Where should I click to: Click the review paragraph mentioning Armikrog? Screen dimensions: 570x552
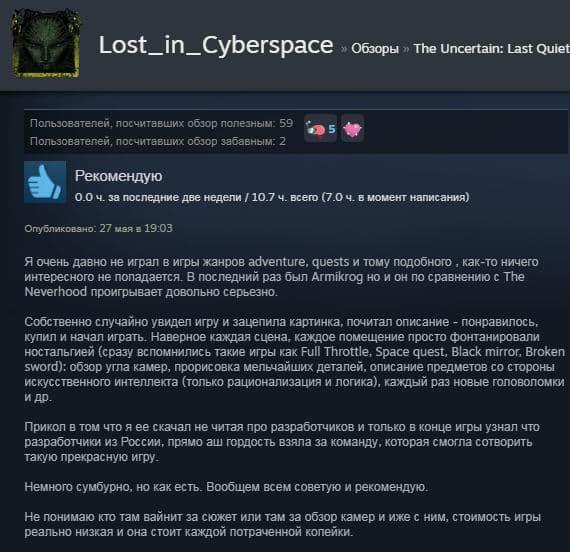[x=281, y=277]
